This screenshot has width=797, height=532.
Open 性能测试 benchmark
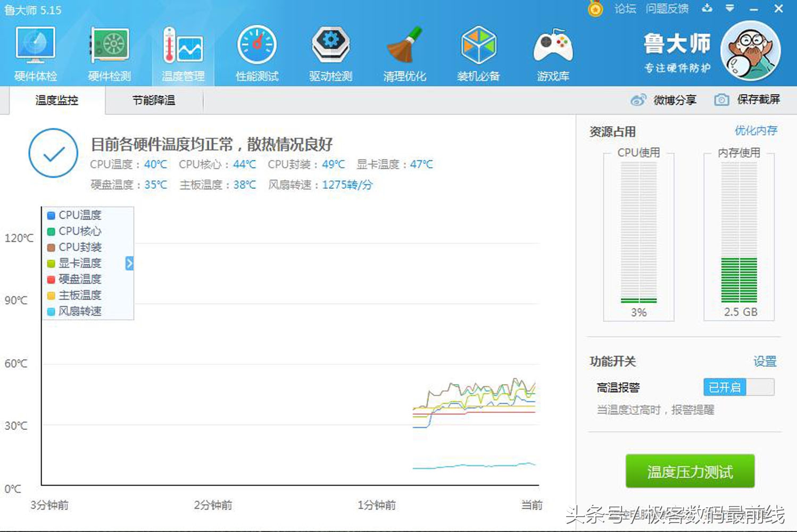(256, 52)
